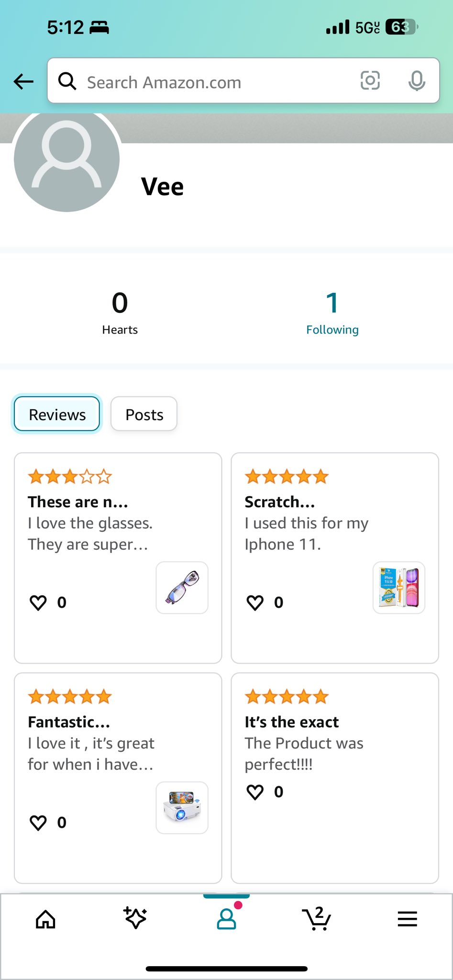The height and width of the screenshot is (980, 453).
Task: Tap the back arrow icon
Action: pyautogui.click(x=23, y=81)
